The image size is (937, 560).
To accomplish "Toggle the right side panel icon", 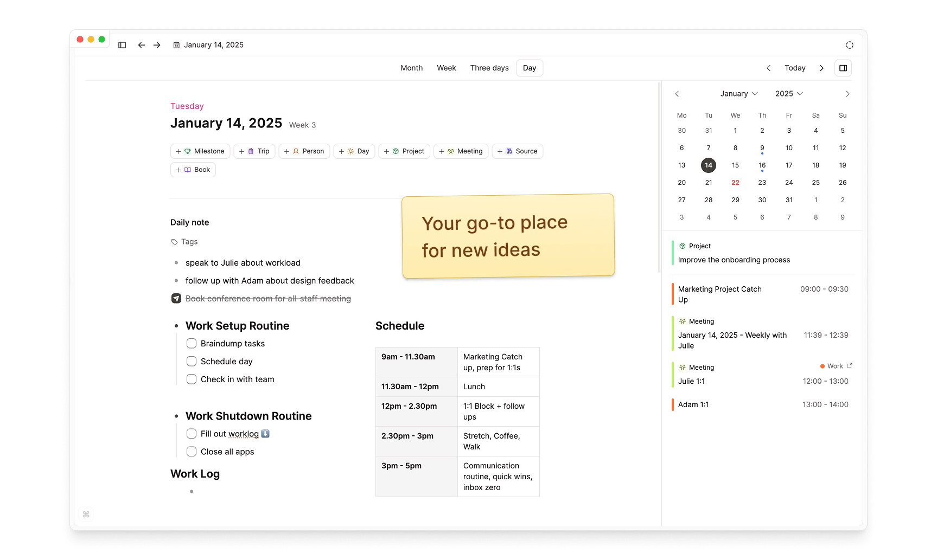I will (843, 68).
